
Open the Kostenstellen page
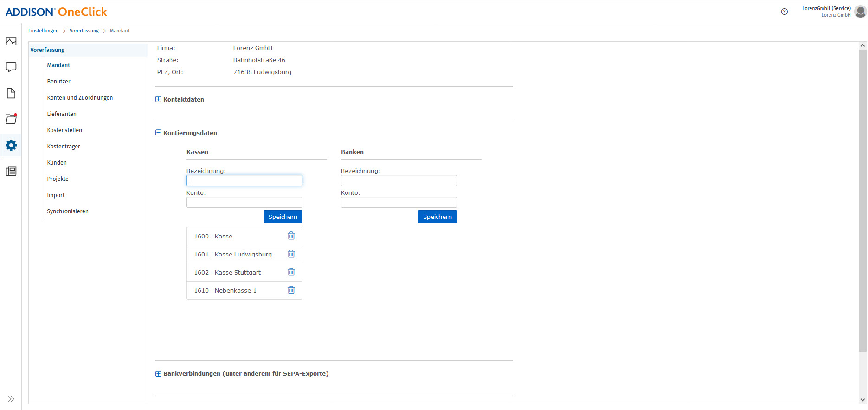64,130
